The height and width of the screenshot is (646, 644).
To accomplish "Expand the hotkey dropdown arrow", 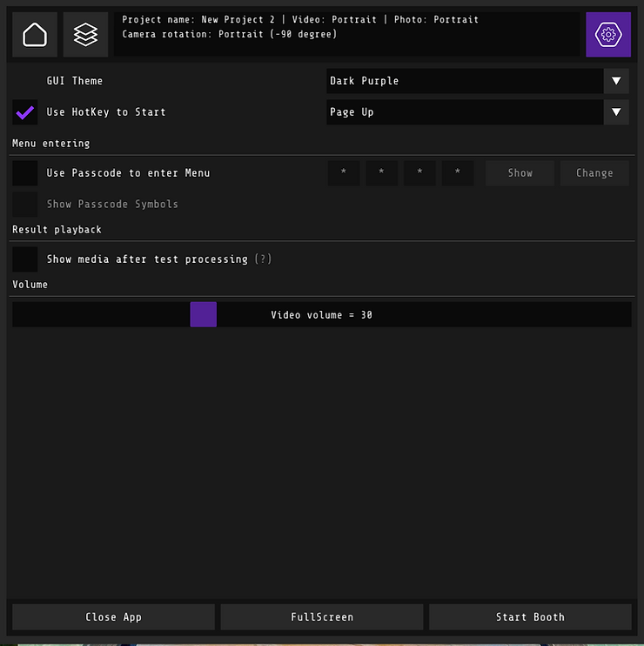I will click(x=616, y=112).
